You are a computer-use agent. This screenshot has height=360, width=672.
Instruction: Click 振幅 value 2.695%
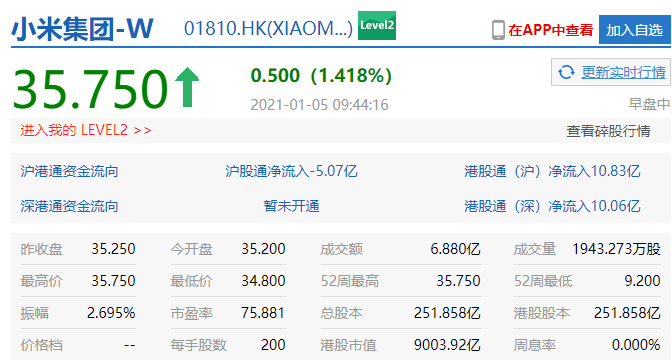[x=111, y=313]
